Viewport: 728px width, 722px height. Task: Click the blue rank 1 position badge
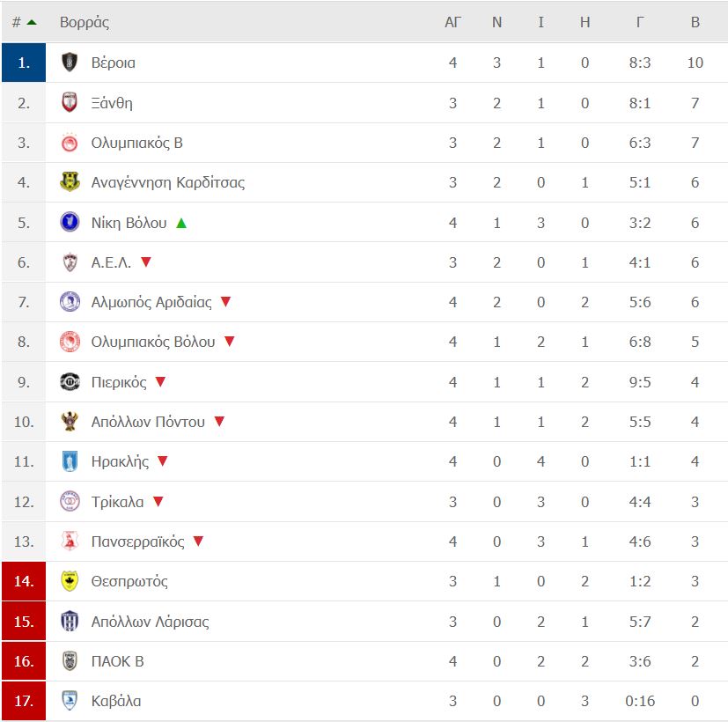[x=24, y=63]
